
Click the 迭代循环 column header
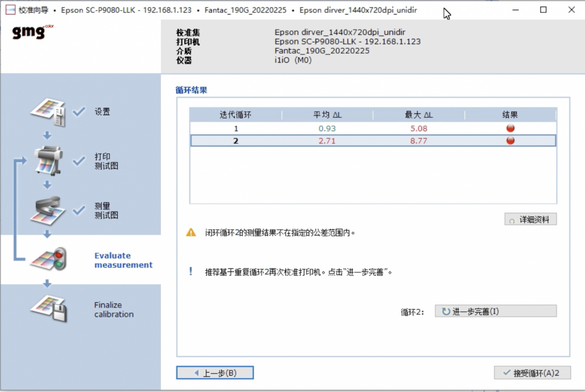[x=235, y=115]
